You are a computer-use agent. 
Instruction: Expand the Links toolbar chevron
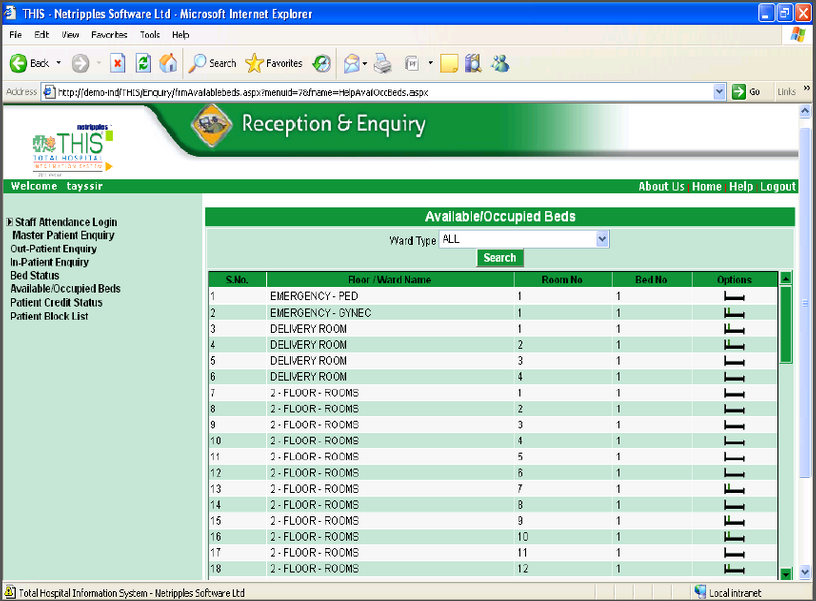pyautogui.click(x=807, y=88)
